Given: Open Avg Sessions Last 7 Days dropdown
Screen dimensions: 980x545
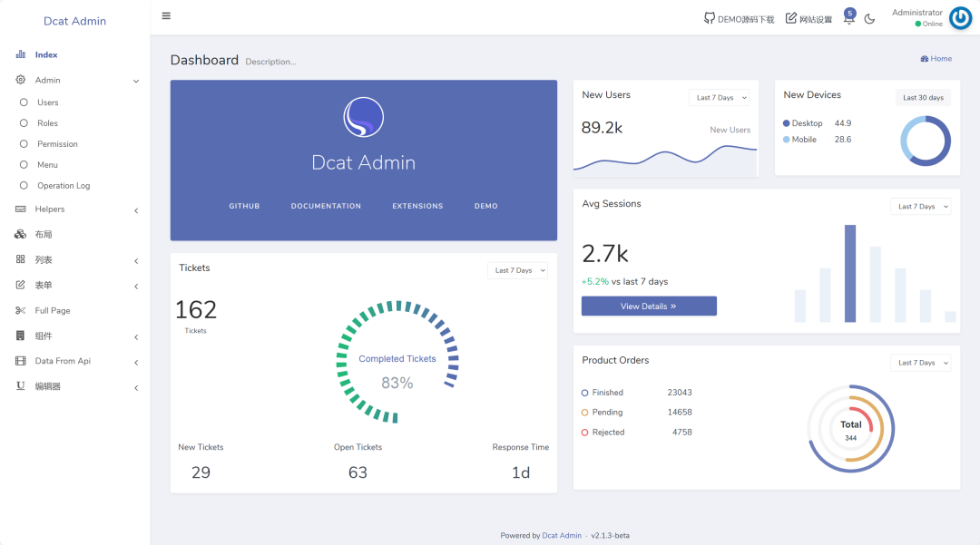Looking at the screenshot, I should (920, 207).
